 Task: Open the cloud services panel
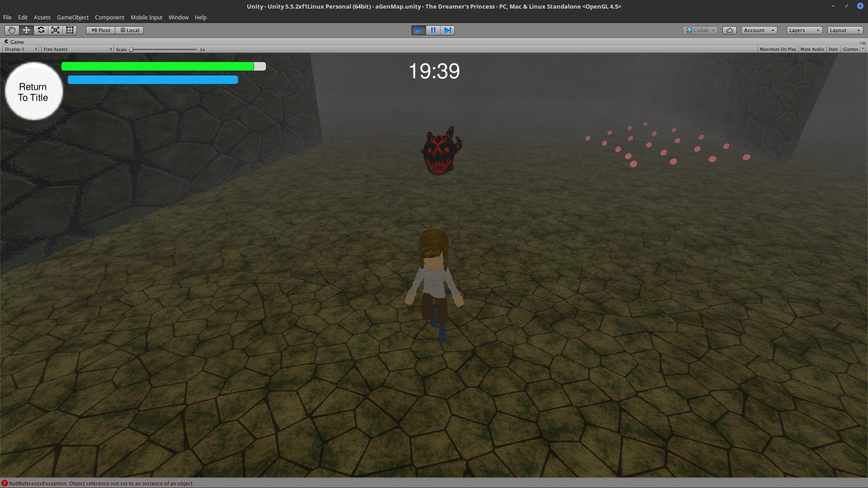(x=729, y=30)
